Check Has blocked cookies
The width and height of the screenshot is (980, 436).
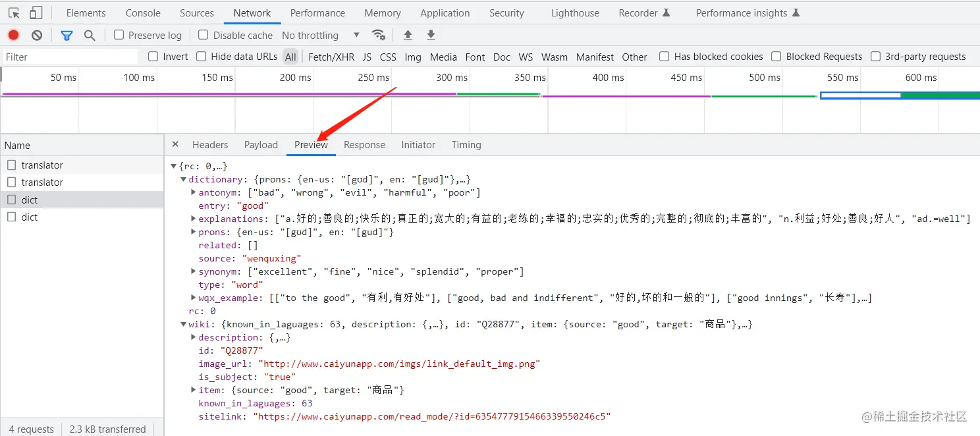[665, 57]
